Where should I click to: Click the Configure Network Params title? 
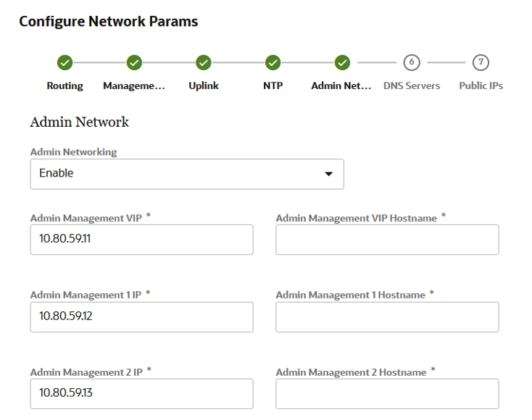(109, 21)
